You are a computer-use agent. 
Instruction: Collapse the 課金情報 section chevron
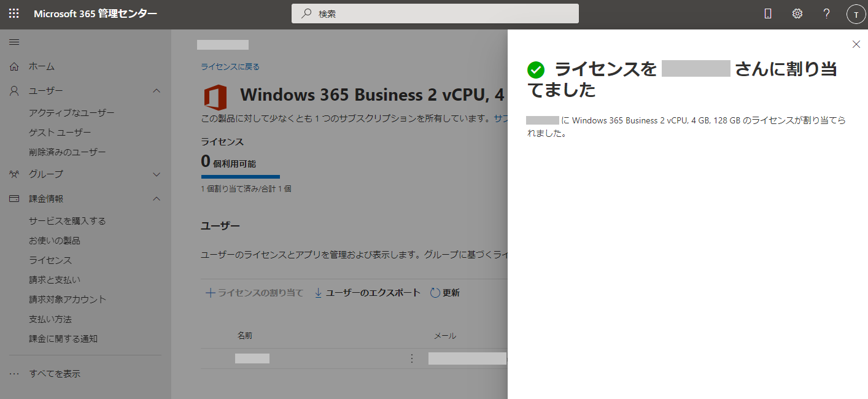coord(157,199)
